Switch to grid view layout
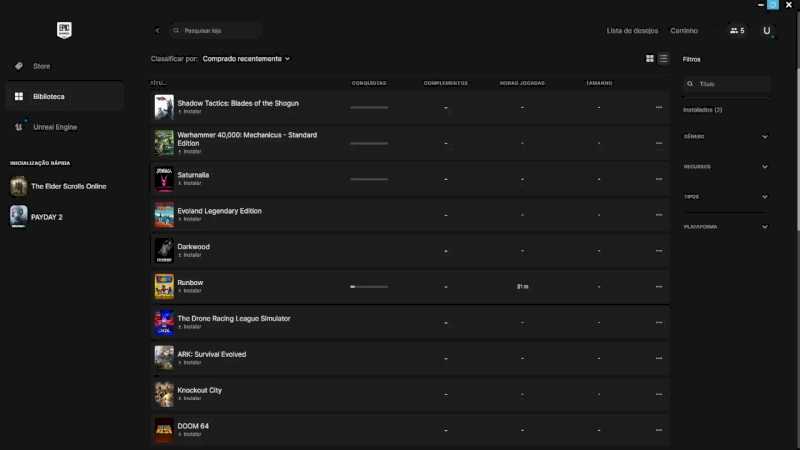This screenshot has width=800, height=450. tap(650, 59)
